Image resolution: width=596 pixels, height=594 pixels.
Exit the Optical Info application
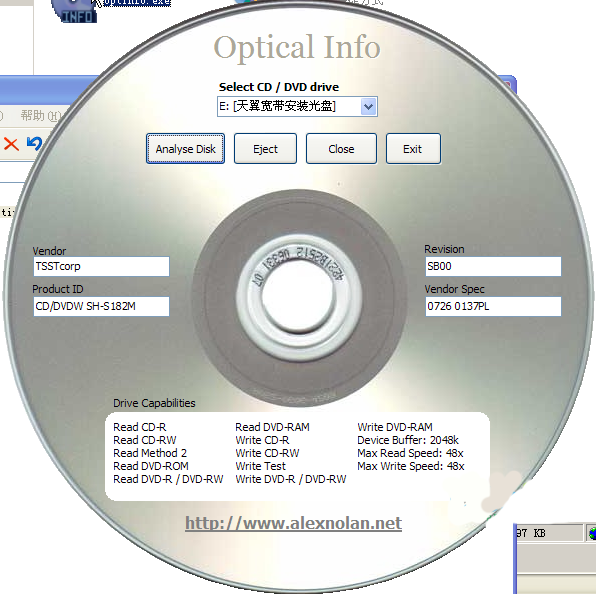[413, 149]
